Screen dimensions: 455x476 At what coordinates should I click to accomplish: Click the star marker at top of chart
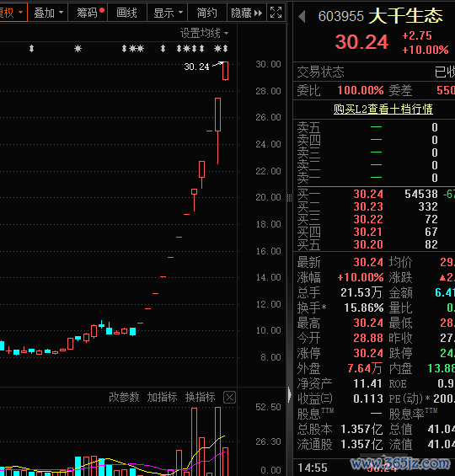(x=78, y=49)
